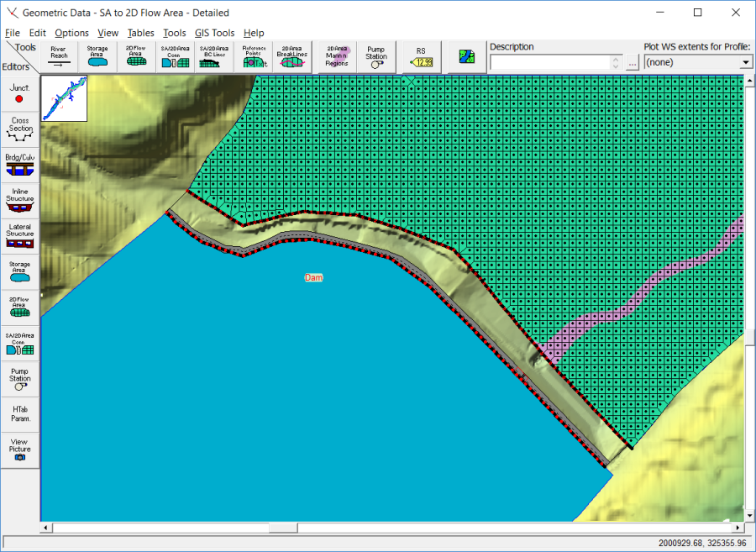Screen dimensions: 756x552
Task: Select the Pump Station tool in toolbar
Action: (376, 56)
